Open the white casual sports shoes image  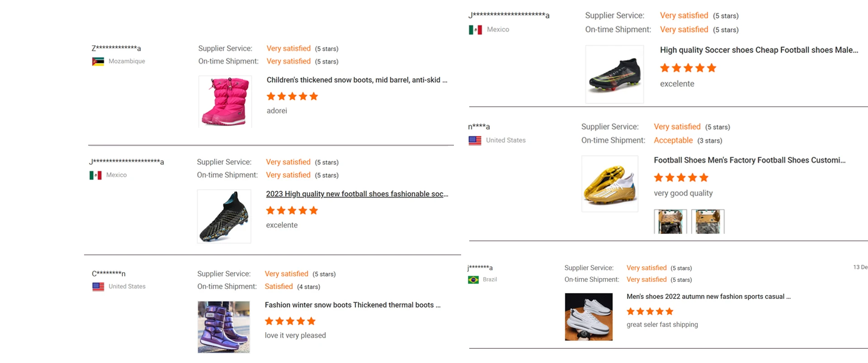click(589, 317)
